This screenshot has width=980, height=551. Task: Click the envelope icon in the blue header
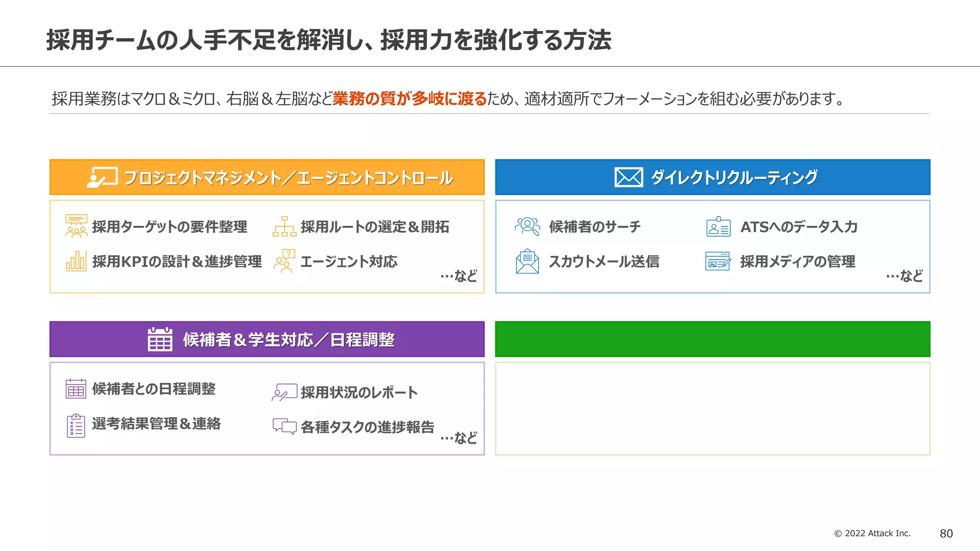point(628,177)
